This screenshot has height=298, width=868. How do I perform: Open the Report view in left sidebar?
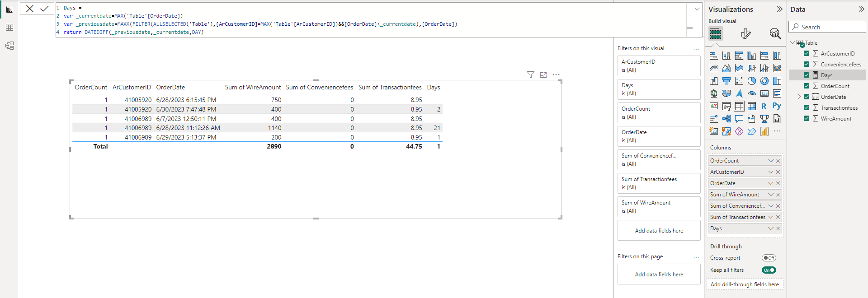(9, 9)
